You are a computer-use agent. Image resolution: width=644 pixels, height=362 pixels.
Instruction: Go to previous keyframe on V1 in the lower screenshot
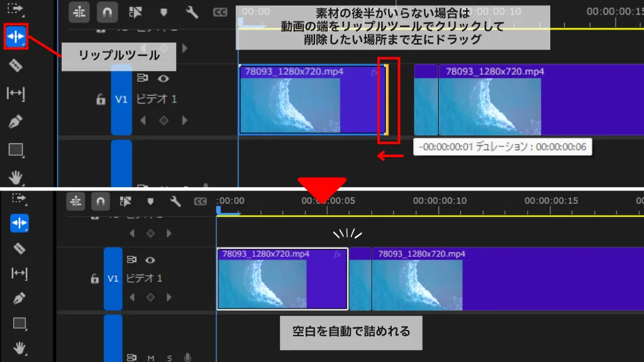[132, 297]
